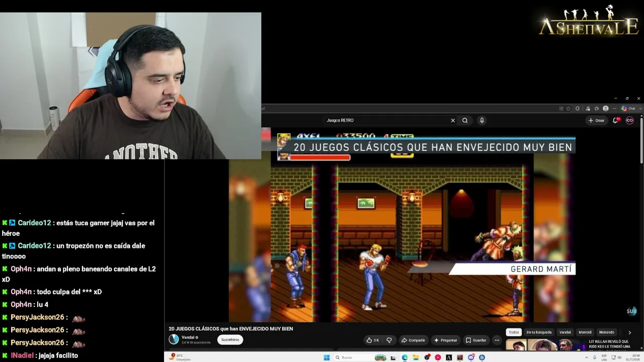The width and height of the screenshot is (644, 362).
Task: Open the weather widget showing 20°C
Action: point(180,357)
